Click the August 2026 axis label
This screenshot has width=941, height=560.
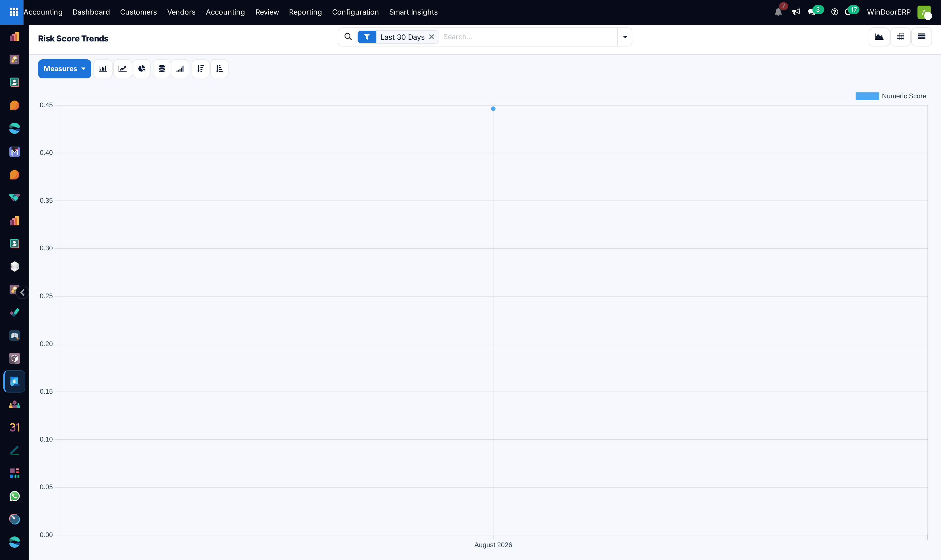coord(493,545)
